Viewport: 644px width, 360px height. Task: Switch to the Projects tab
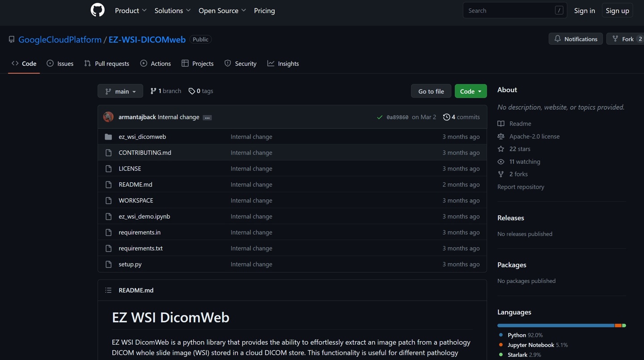coord(198,64)
